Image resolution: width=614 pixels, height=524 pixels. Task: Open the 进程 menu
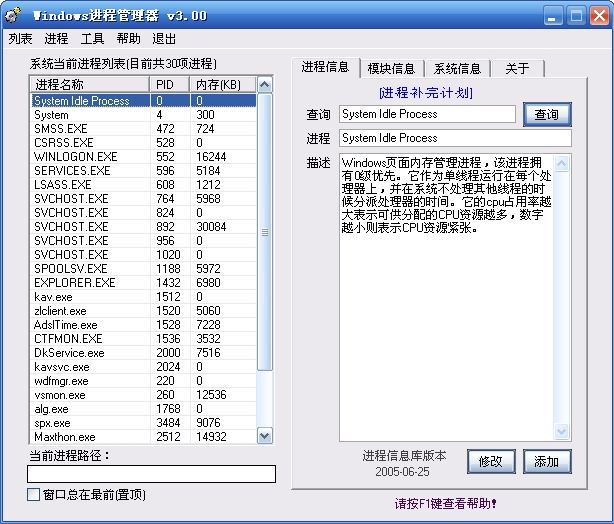pyautogui.click(x=56, y=38)
